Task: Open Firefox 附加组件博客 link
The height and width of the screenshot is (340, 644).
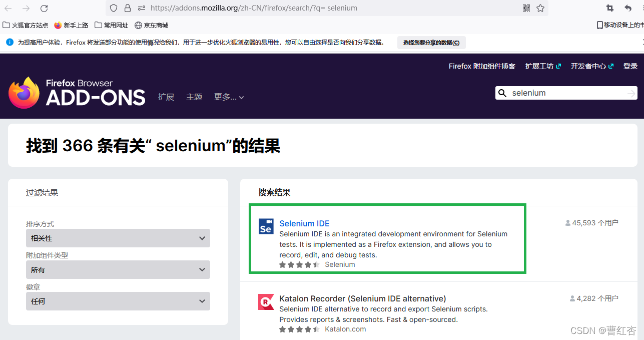Action: [482, 66]
